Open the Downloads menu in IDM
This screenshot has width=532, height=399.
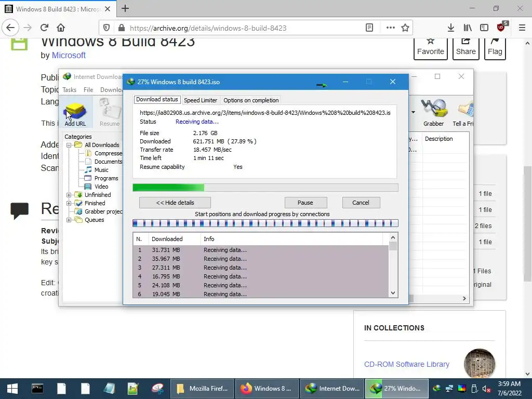click(111, 89)
